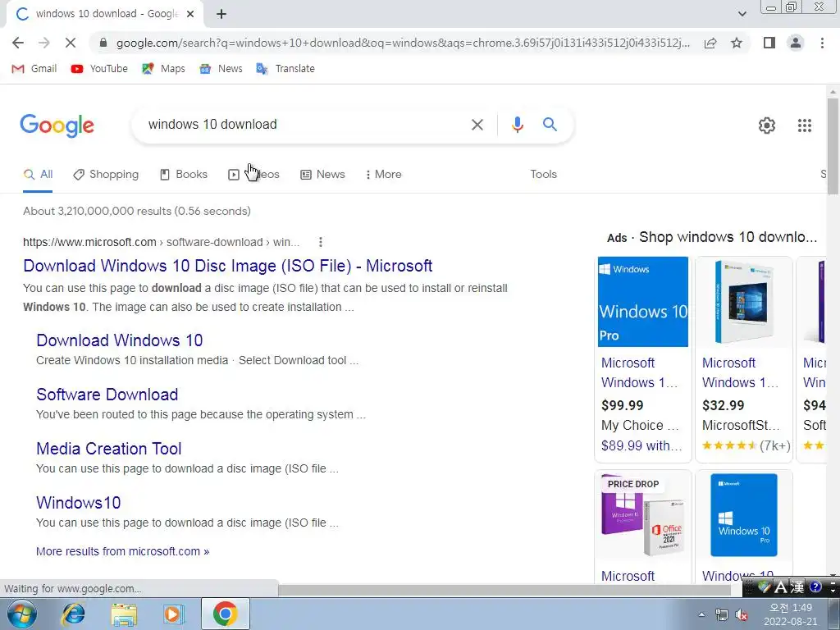The image size is (840, 630).
Task: Open the PRICE DROP Office 2021 ad image
Action: tap(643, 515)
